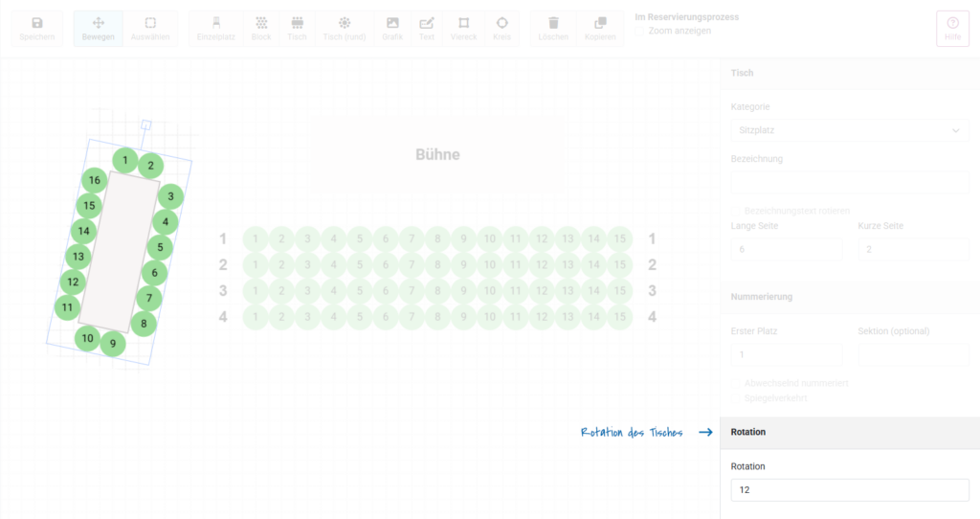Click seat 16 on the rotated table

pos(94,180)
